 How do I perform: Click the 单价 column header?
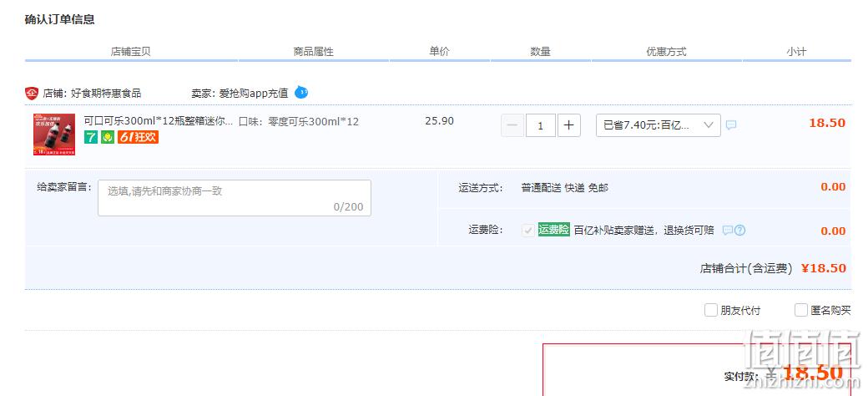point(440,52)
